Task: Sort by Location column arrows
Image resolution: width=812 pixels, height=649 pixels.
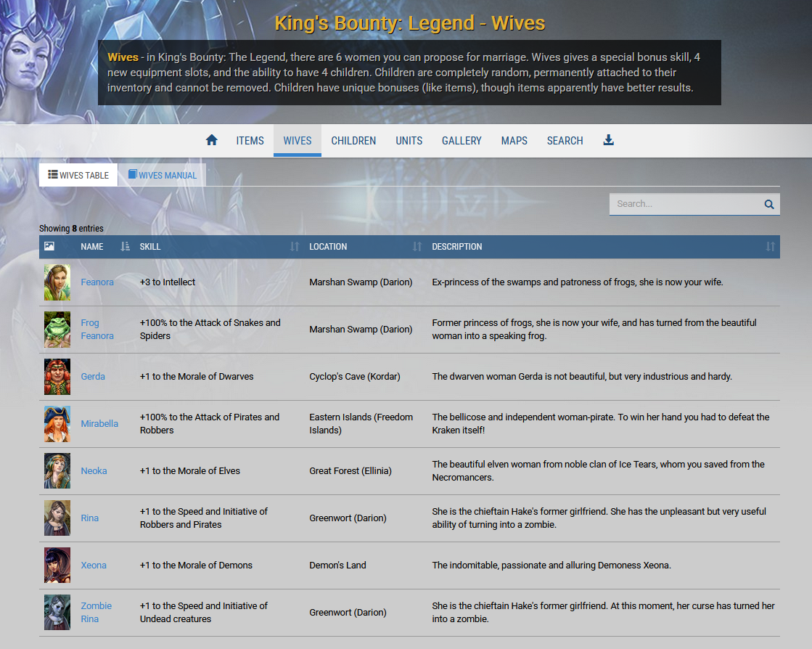Action: (417, 247)
